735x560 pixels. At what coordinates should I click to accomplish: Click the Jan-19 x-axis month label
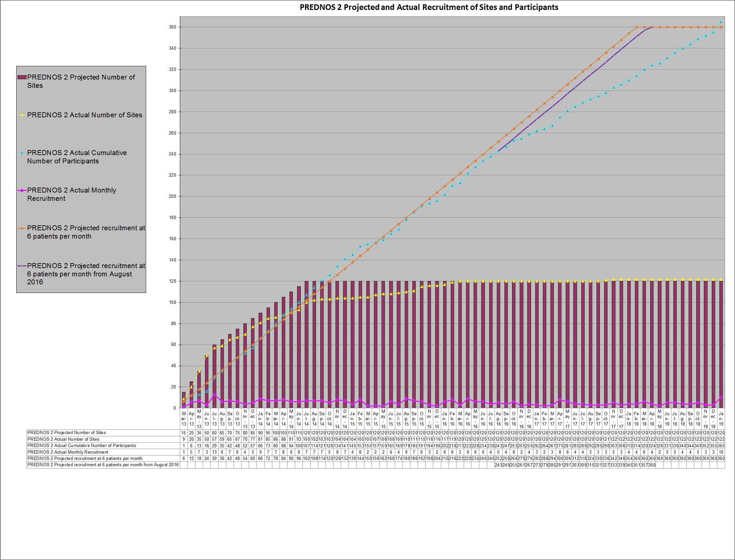click(721, 419)
